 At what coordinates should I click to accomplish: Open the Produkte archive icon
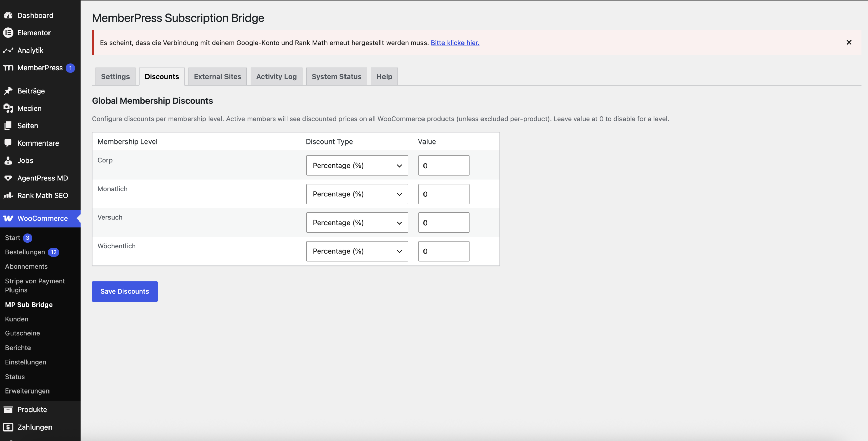(8, 409)
